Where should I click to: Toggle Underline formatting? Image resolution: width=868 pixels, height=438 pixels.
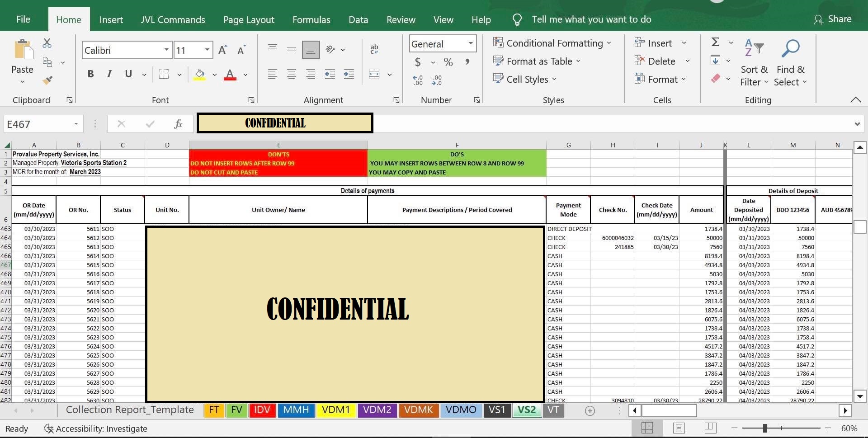(x=128, y=74)
